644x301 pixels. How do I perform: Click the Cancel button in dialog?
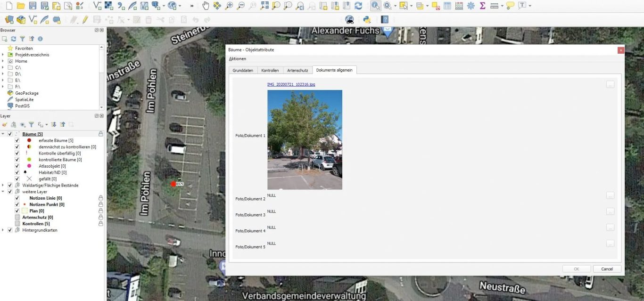tap(607, 269)
